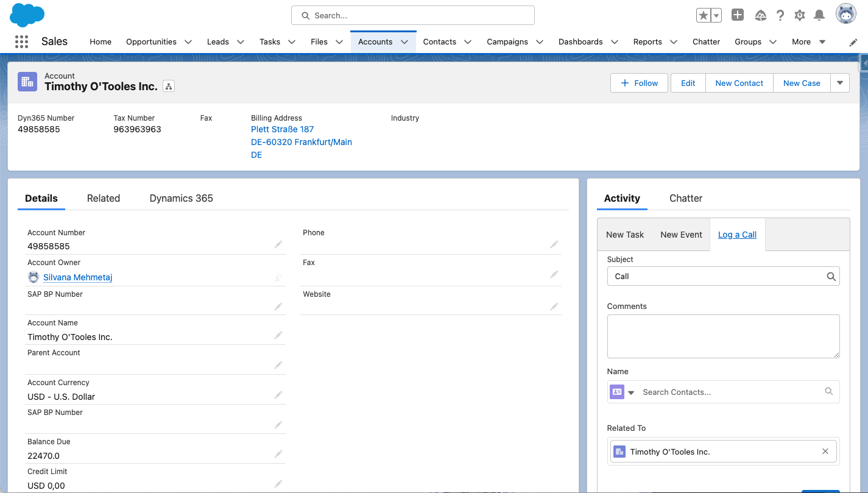
Task: Edit the Website field pencil
Action: point(554,306)
